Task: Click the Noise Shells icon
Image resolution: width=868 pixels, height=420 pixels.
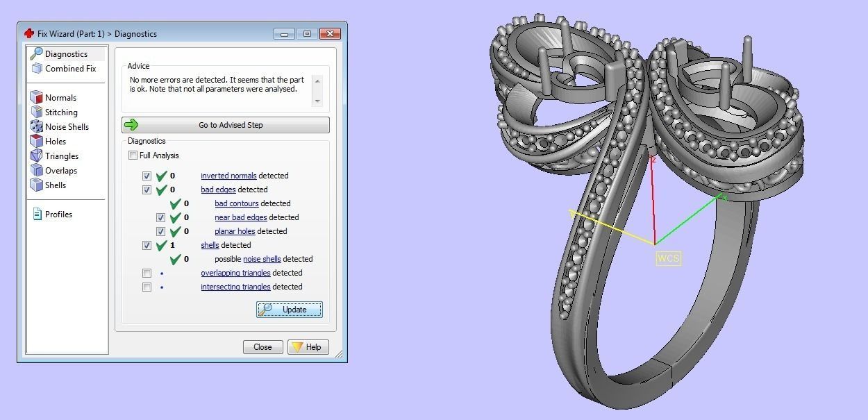Action: [x=37, y=126]
